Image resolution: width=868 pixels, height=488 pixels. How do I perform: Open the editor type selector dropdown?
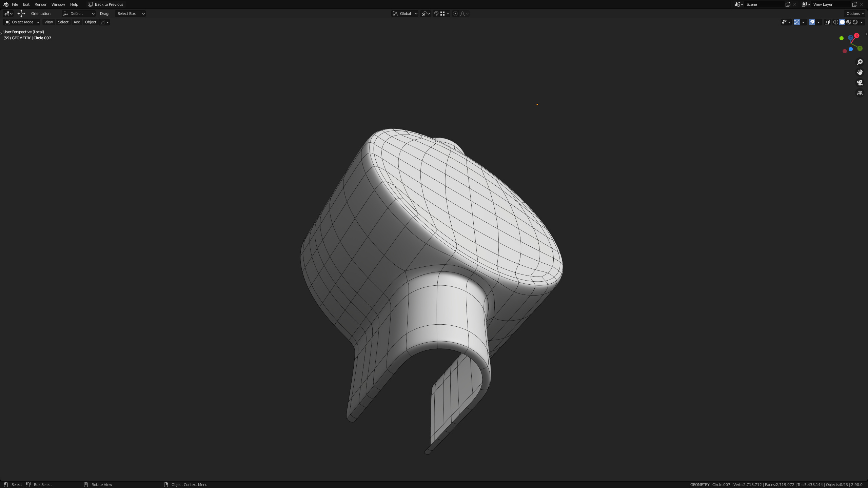pyautogui.click(x=8, y=14)
